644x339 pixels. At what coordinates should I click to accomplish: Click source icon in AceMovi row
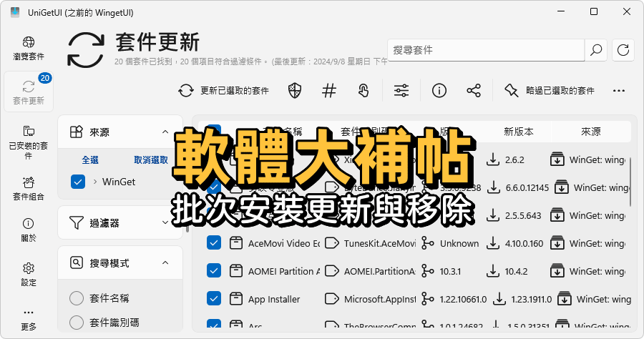coord(557,243)
